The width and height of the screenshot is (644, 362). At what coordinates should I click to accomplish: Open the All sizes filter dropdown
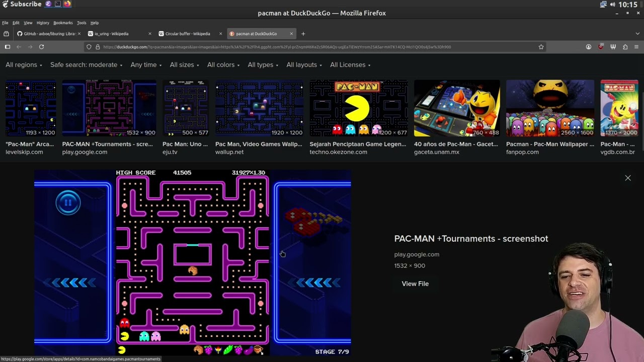(184, 65)
